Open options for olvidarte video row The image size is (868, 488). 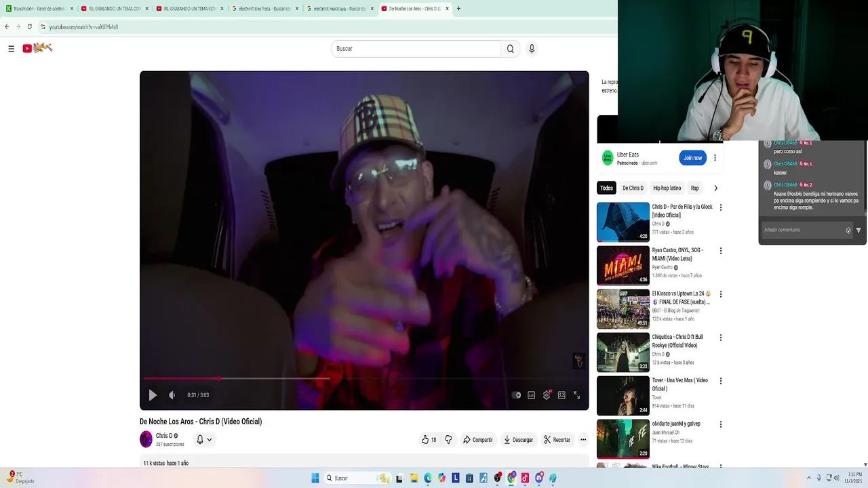[720, 424]
